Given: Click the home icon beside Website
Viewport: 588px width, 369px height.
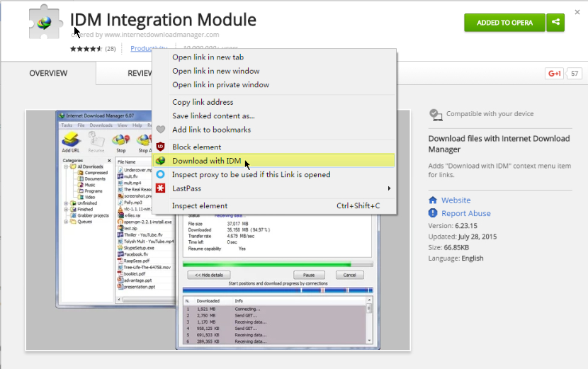Looking at the screenshot, I should [x=433, y=200].
